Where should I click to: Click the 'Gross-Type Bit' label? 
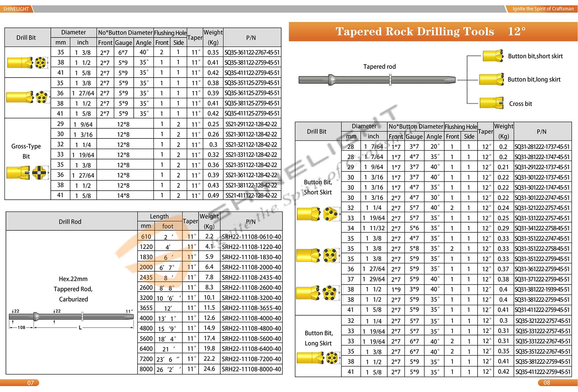tap(26, 151)
